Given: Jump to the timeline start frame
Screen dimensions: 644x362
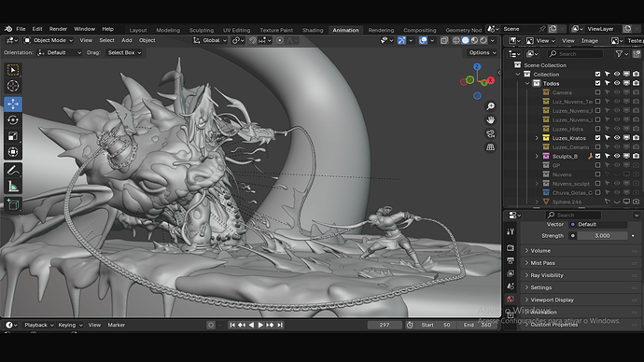Looking at the screenshot, I should (232, 325).
